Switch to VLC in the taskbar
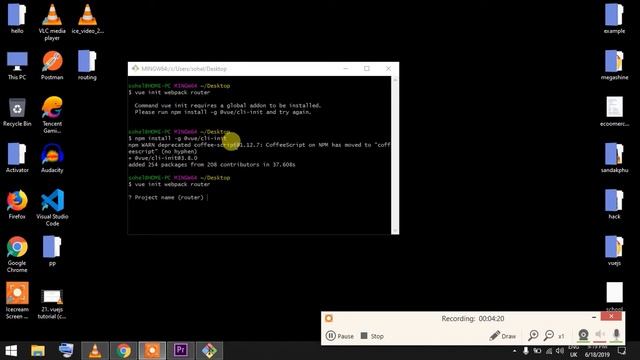Image resolution: width=640 pixels, height=360 pixels. pos(95,351)
